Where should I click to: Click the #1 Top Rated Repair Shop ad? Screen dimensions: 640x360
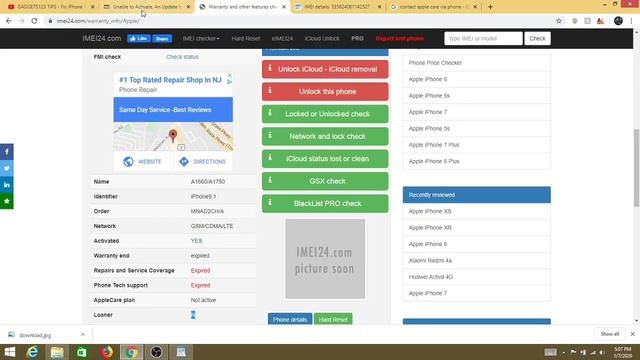coord(170,80)
